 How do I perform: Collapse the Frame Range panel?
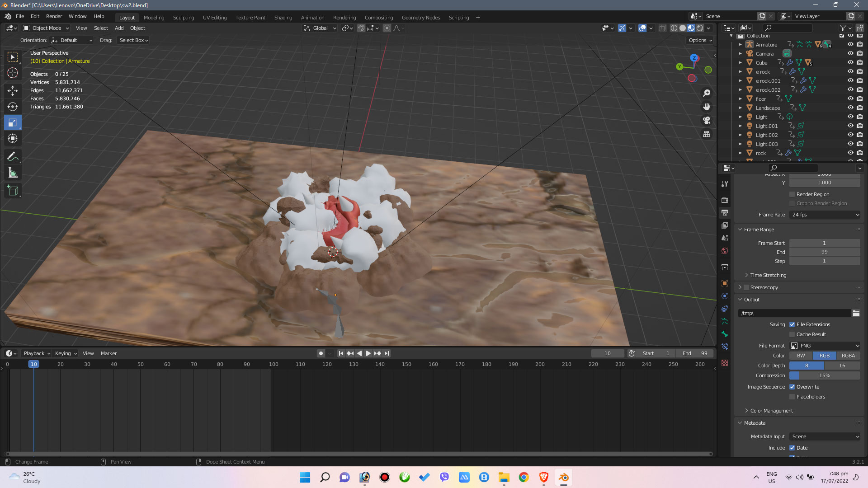pos(759,230)
